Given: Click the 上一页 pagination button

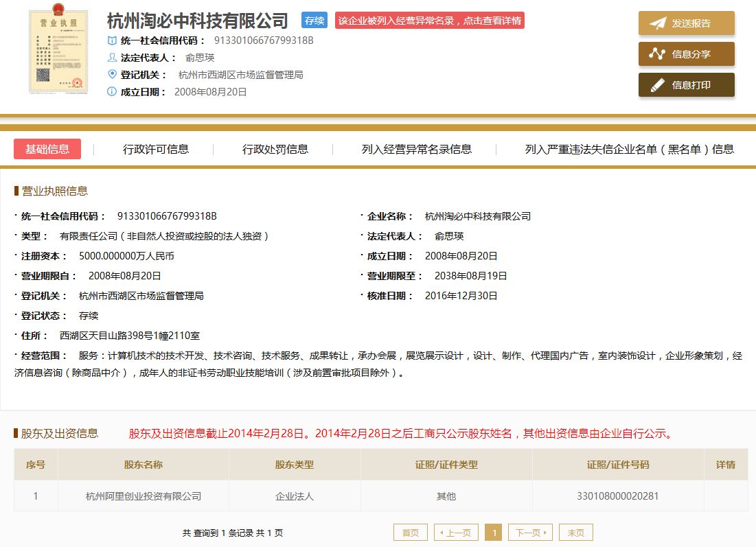Looking at the screenshot, I should point(456,533).
